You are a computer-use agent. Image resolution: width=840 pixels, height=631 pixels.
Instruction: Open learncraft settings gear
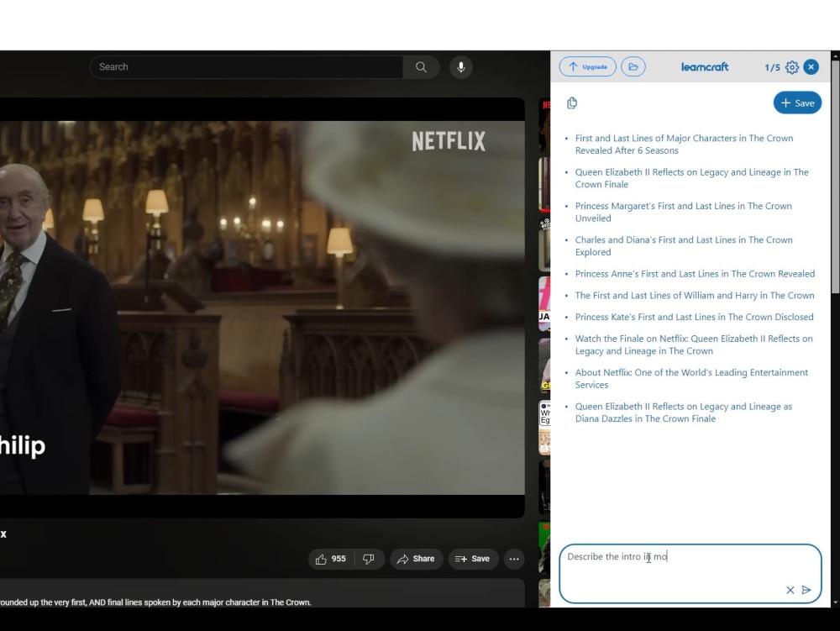792,67
